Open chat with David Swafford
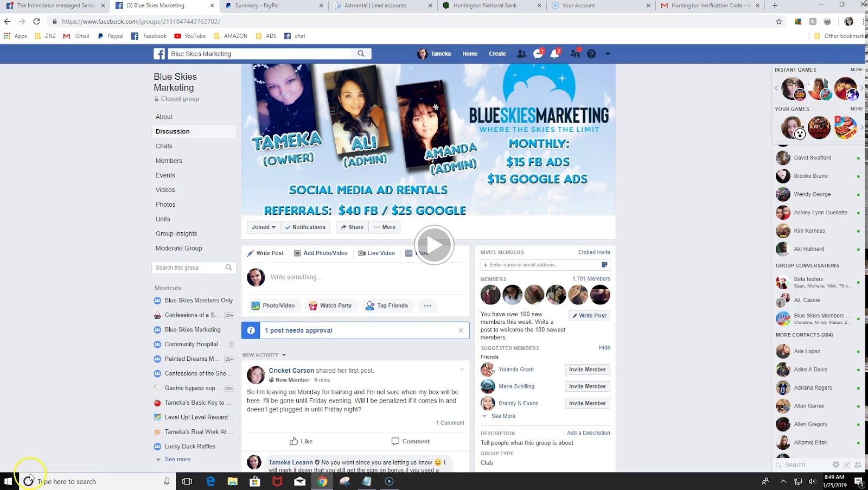 [x=818, y=158]
